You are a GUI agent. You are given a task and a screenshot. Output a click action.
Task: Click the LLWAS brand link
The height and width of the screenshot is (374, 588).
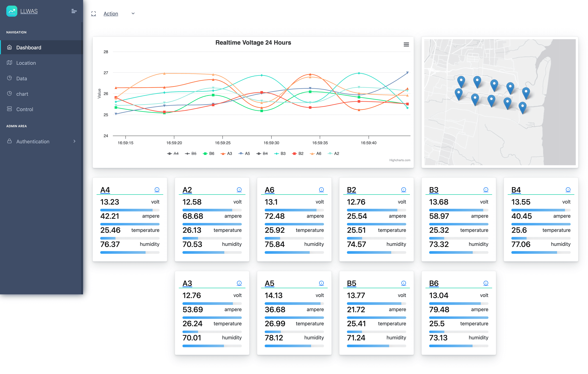(29, 11)
